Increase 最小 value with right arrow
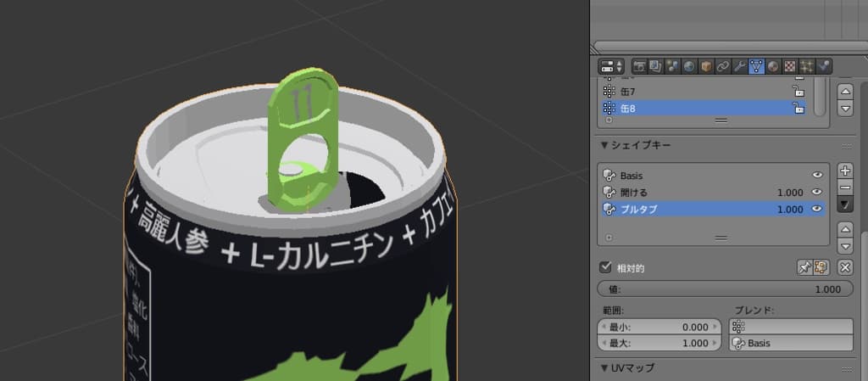Screen dimensions: 868x381 tap(715, 327)
